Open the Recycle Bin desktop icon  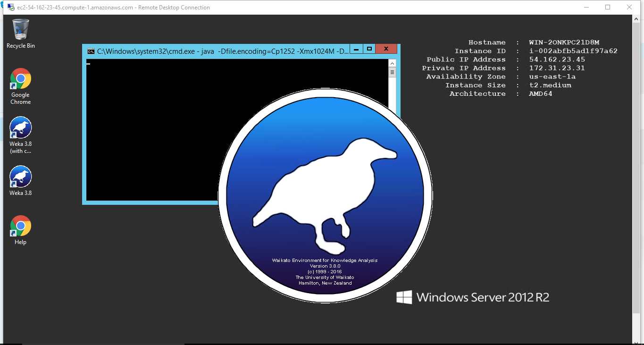(x=20, y=30)
